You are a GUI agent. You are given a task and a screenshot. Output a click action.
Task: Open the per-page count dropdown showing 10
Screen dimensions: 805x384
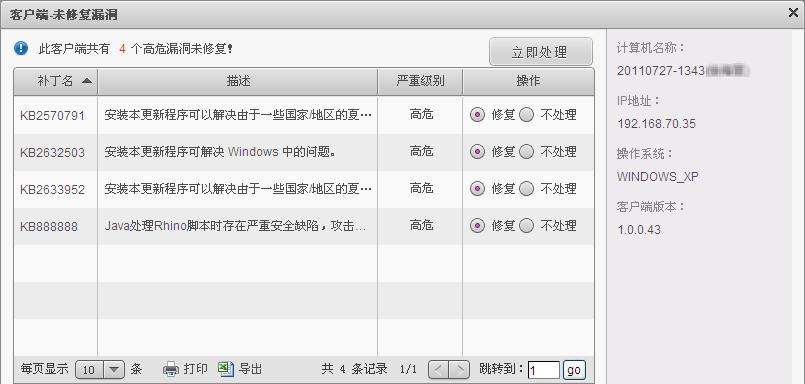click(x=100, y=370)
